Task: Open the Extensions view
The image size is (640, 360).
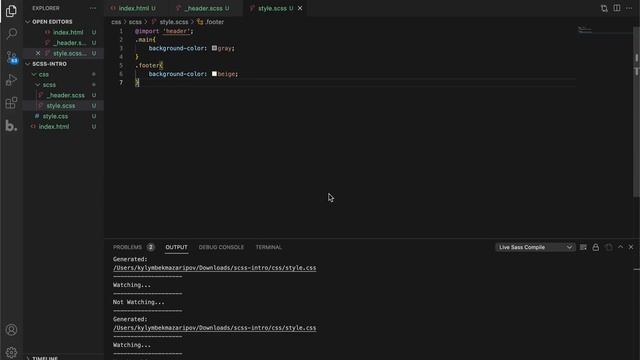Action: [x=11, y=102]
